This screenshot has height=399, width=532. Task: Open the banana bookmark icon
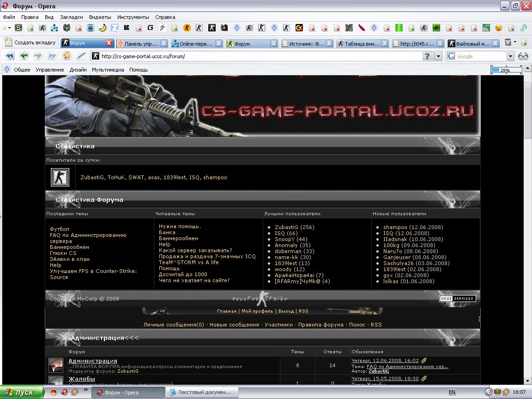pyautogui.click(x=103, y=28)
